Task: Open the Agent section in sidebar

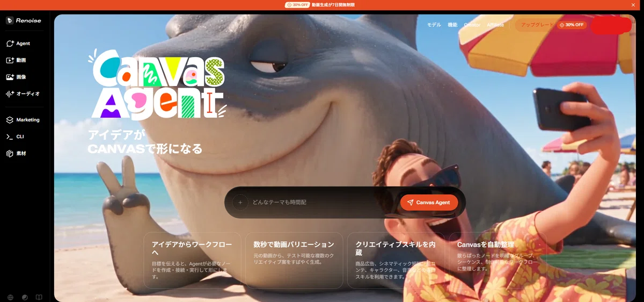Action: pyautogui.click(x=18, y=43)
